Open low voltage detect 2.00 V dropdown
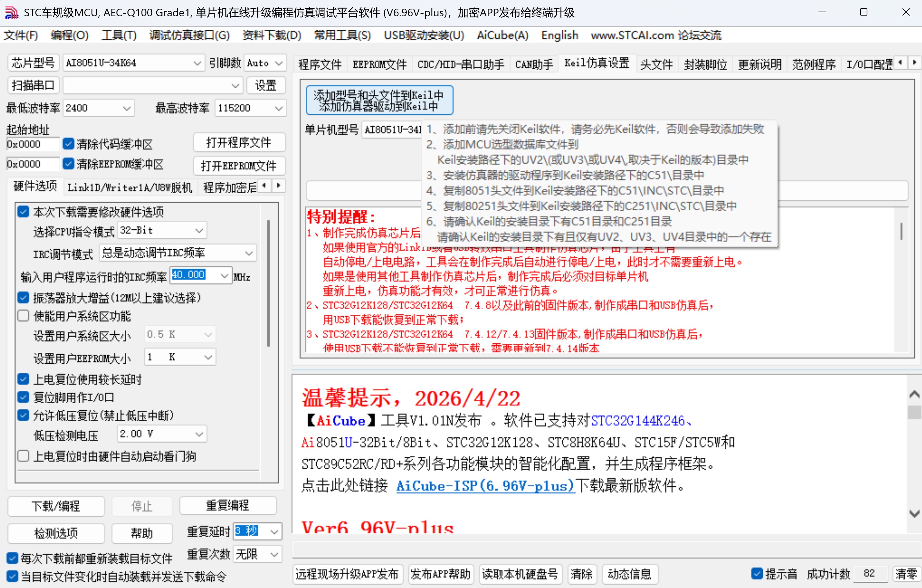The height and width of the screenshot is (588, 922). (x=162, y=434)
